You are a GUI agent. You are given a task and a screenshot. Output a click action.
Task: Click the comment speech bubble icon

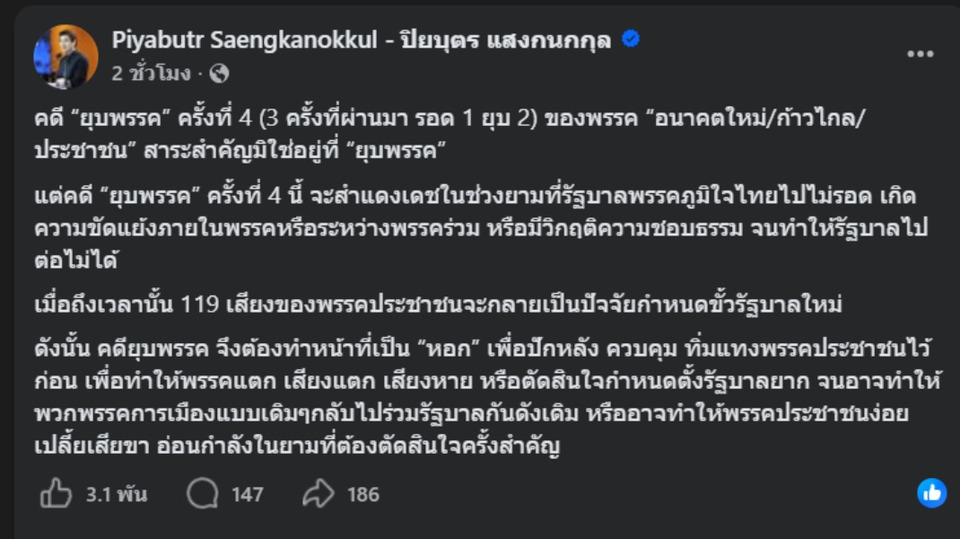point(202,493)
